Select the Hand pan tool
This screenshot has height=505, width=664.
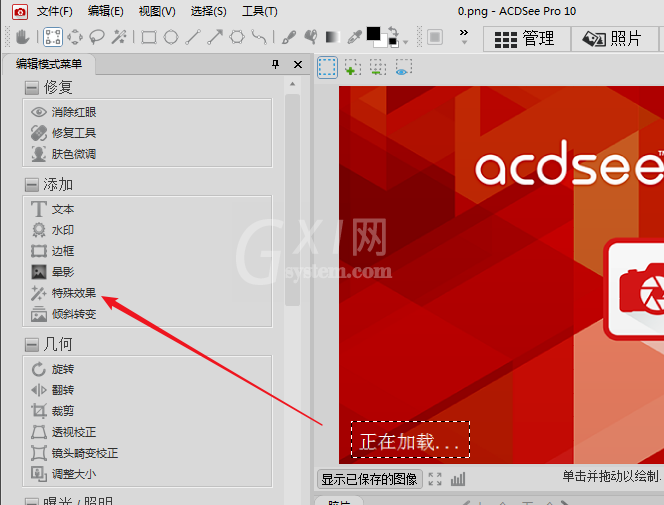pyautogui.click(x=22, y=37)
